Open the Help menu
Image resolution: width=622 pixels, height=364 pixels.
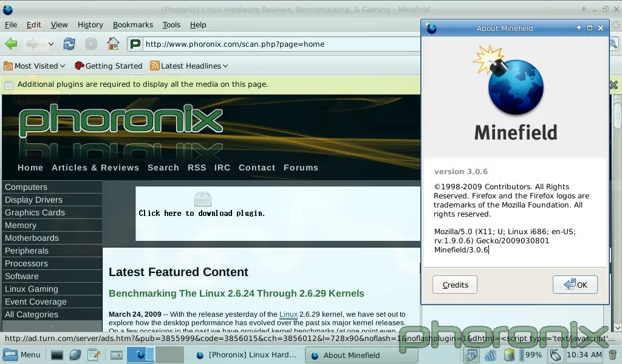198,24
